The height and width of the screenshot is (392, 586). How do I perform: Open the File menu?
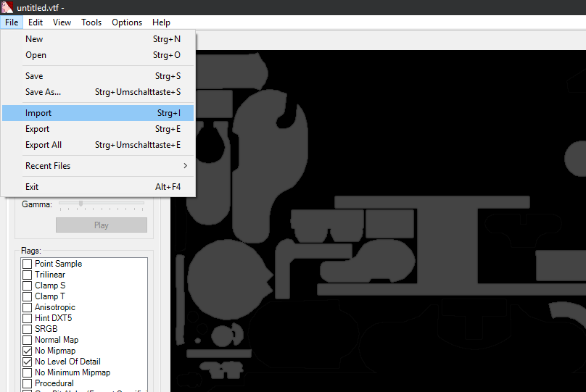(12, 22)
